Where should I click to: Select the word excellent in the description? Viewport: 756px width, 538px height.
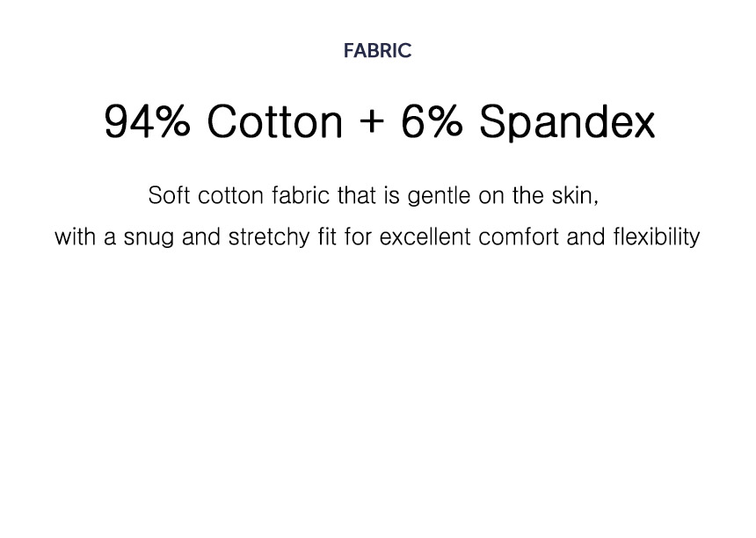click(425, 236)
